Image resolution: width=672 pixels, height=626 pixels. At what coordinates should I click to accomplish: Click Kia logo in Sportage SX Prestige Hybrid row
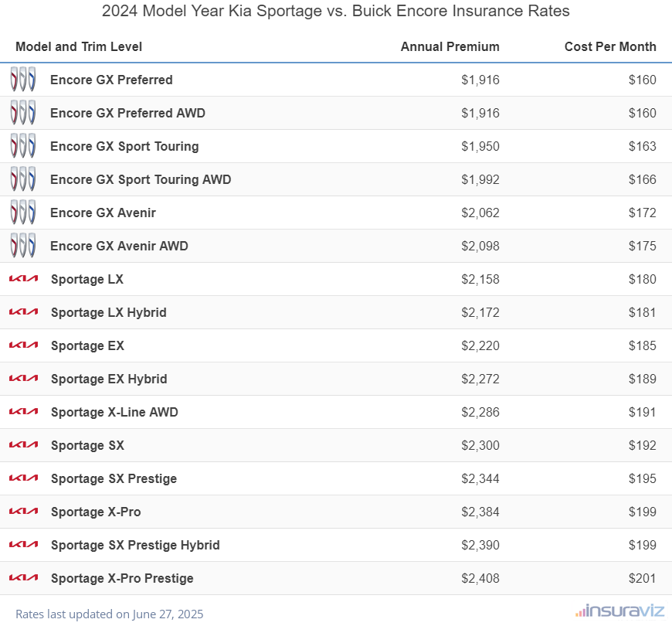pos(24,545)
